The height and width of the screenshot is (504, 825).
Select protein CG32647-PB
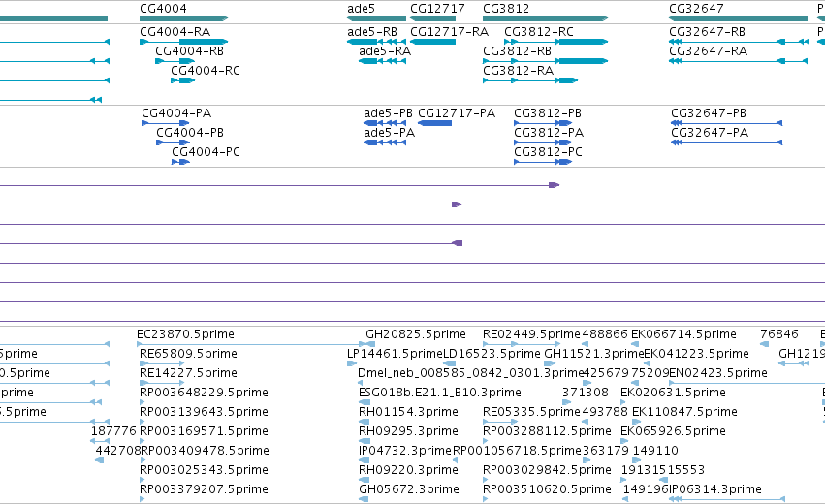pyautogui.click(x=709, y=113)
